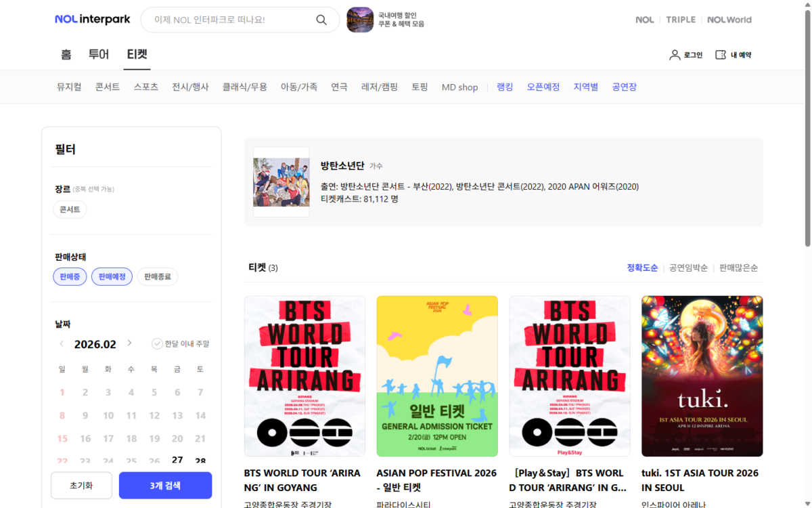Open the 국내여행 할인 coupon banner icon
Image resolution: width=812 pixels, height=508 pixels.
click(360, 20)
